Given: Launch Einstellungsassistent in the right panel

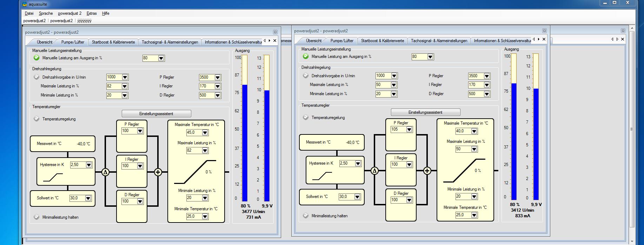Looking at the screenshot, I should (425, 112).
